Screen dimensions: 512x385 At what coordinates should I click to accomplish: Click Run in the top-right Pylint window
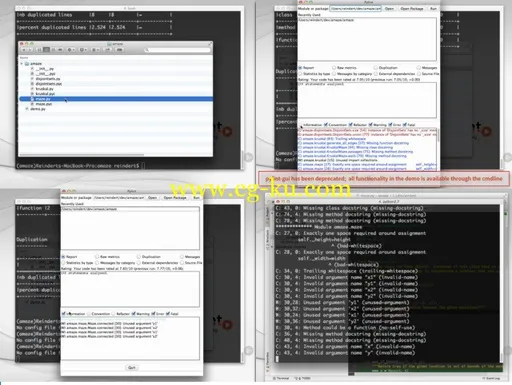point(433,9)
